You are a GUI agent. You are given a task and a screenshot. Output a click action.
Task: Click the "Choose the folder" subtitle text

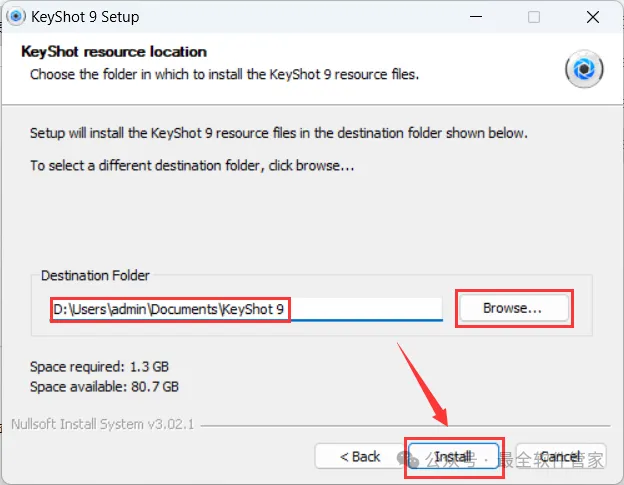tap(224, 74)
